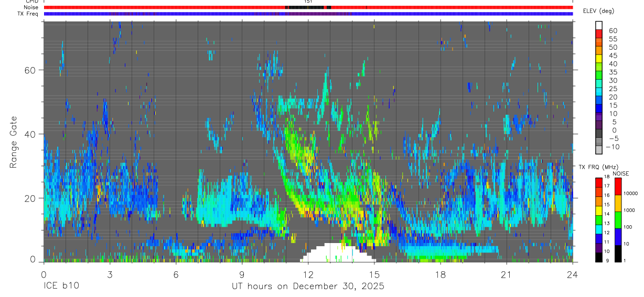The width and height of the screenshot is (644, 297).
Task: Click x-axis hour tick label '15'
Action: (374, 275)
